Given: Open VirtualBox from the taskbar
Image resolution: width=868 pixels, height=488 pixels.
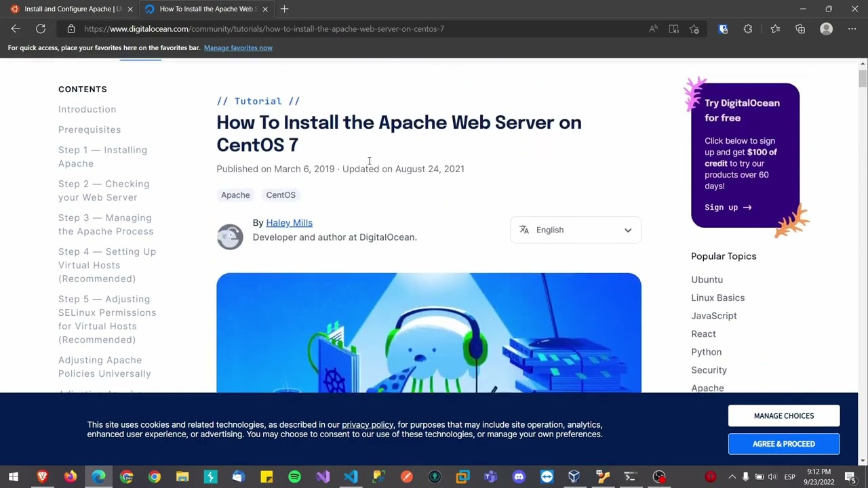Looking at the screenshot, I should coord(574,477).
